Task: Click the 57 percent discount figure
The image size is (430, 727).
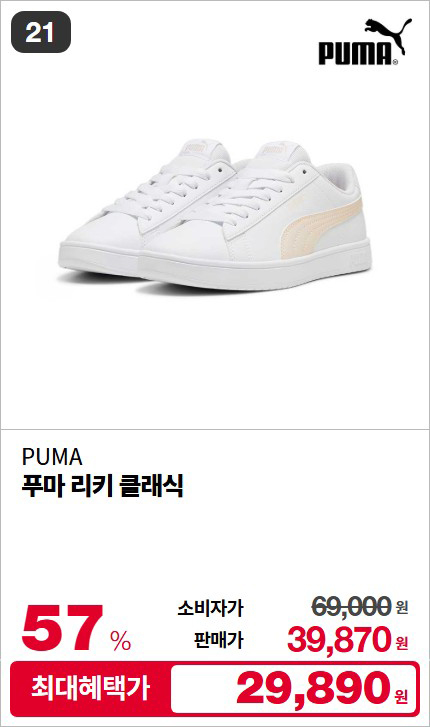Action: [60, 629]
